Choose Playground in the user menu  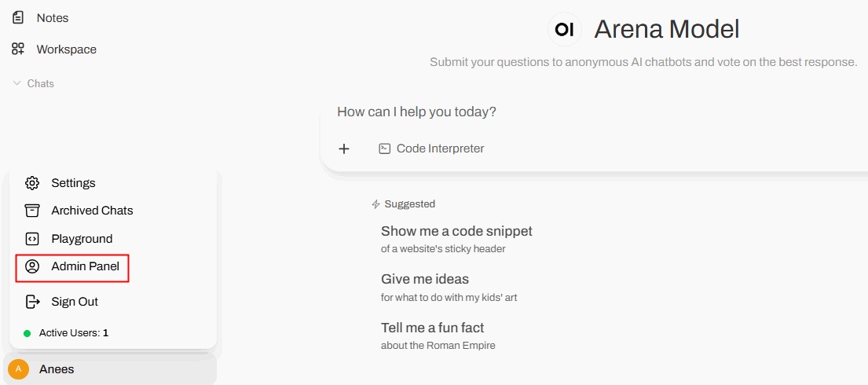(x=82, y=239)
